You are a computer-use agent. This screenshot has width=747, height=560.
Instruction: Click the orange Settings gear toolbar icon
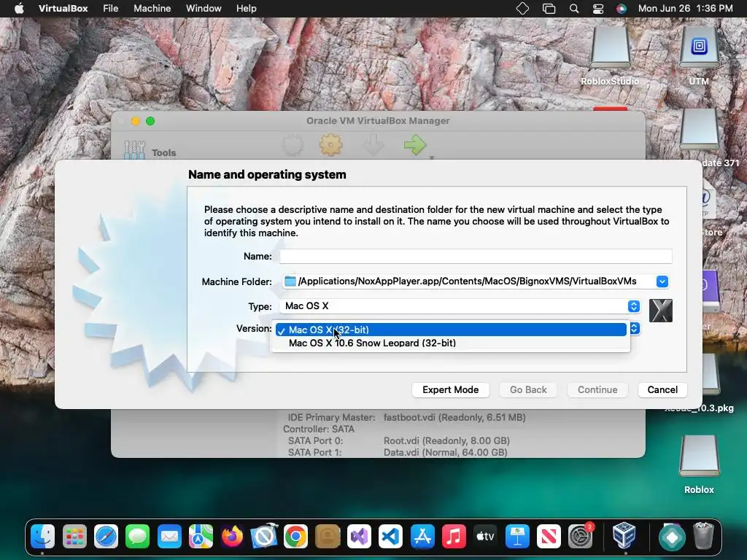click(330, 145)
